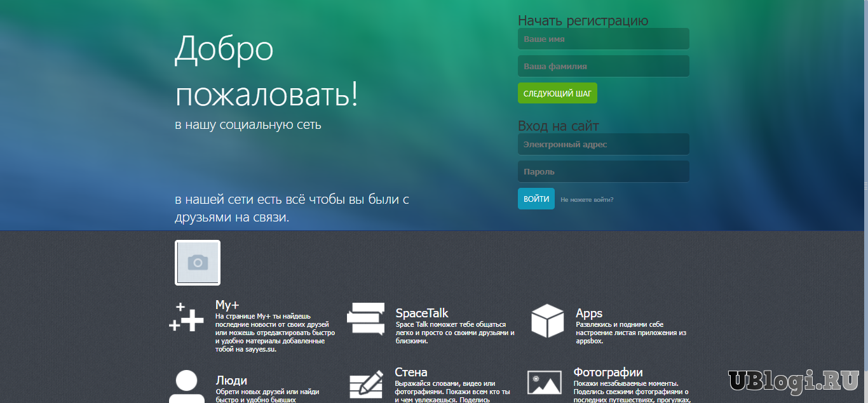
Task: Click the Фотографии picture icon
Action: click(545, 383)
